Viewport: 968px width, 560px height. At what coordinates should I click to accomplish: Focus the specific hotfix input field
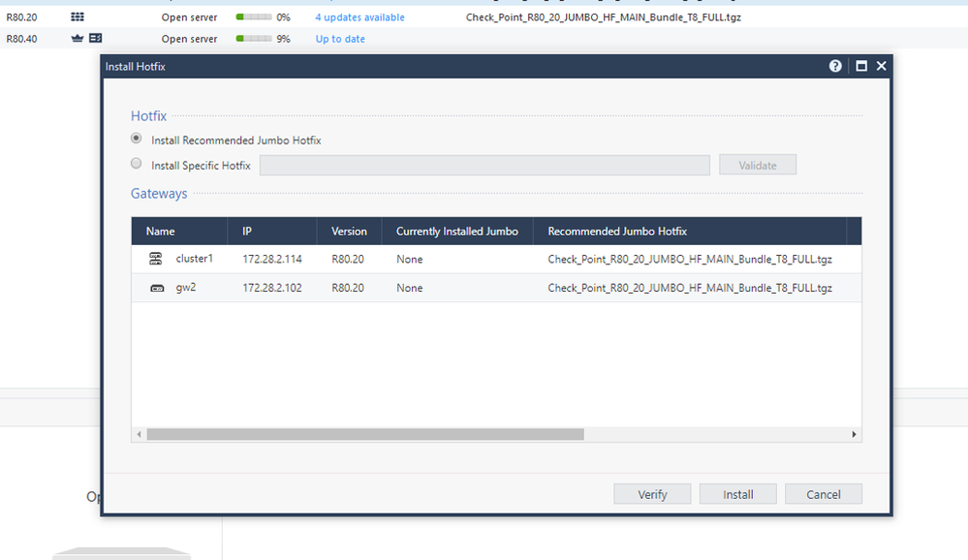click(x=484, y=165)
